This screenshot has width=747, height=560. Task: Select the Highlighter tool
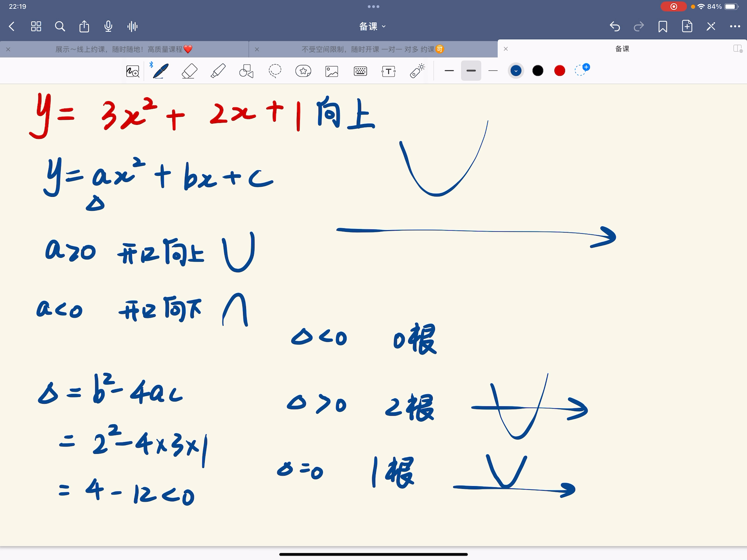click(218, 71)
